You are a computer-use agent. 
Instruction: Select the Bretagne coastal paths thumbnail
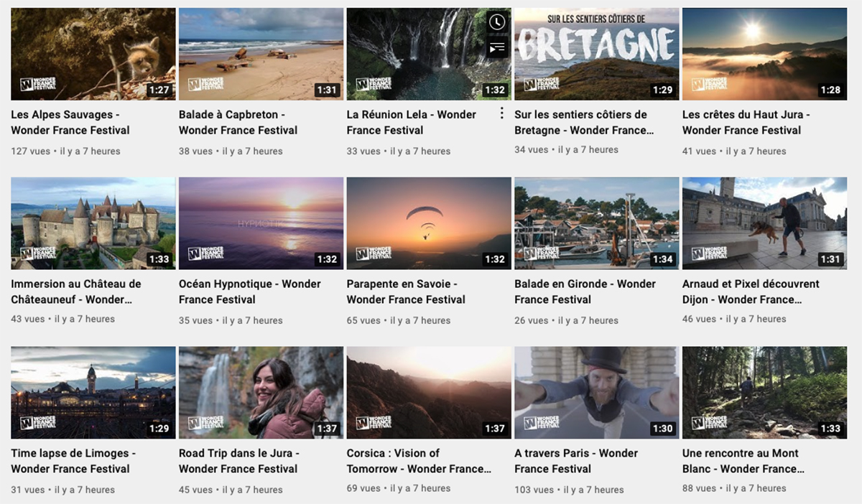597,54
